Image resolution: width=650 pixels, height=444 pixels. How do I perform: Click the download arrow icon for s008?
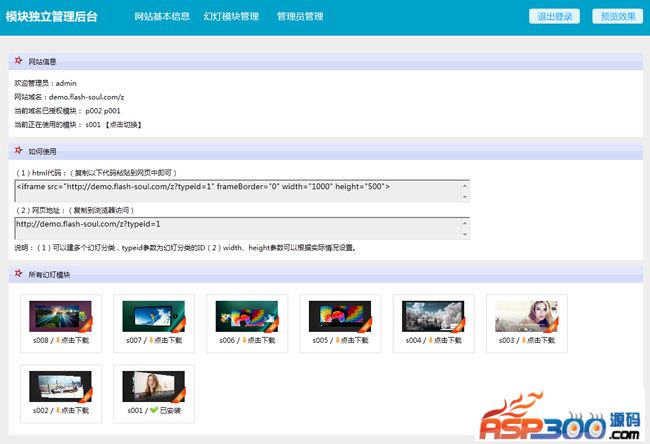[56, 341]
